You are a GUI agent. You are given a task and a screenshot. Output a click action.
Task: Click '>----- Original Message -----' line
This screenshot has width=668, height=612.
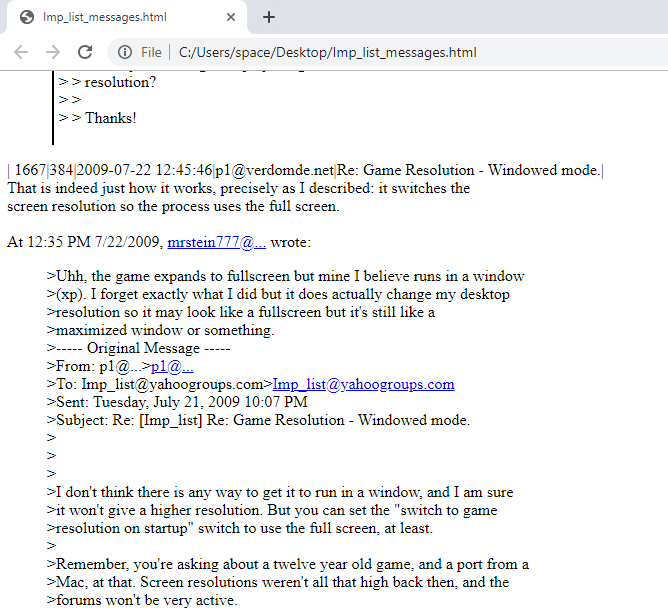[138, 348]
